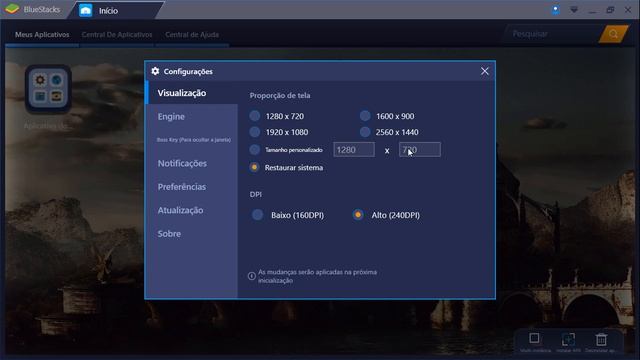640x360 pixels.
Task: Select Restaurar sistema radio option
Action: pos(254,167)
